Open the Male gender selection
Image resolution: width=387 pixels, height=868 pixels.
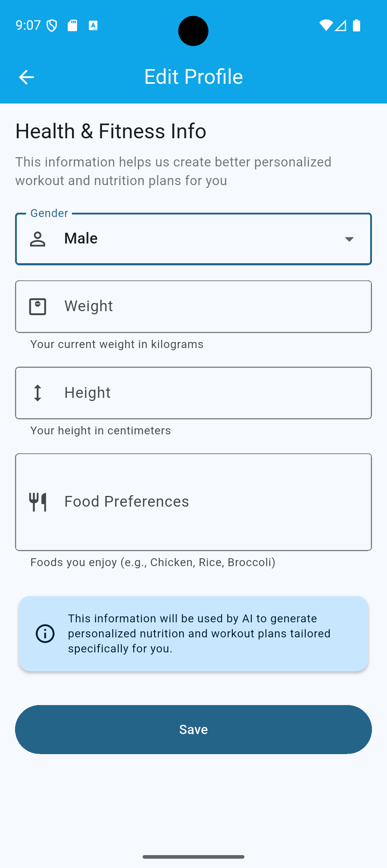tap(193, 239)
